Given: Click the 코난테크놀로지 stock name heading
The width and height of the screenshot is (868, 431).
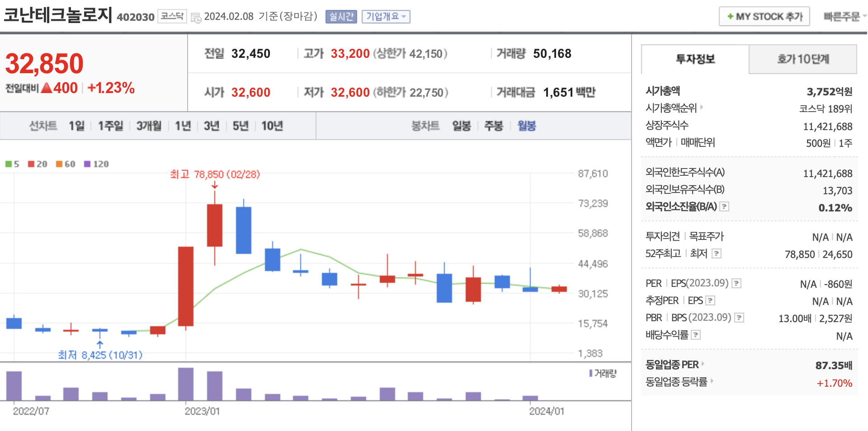Looking at the screenshot, I should 58,14.
